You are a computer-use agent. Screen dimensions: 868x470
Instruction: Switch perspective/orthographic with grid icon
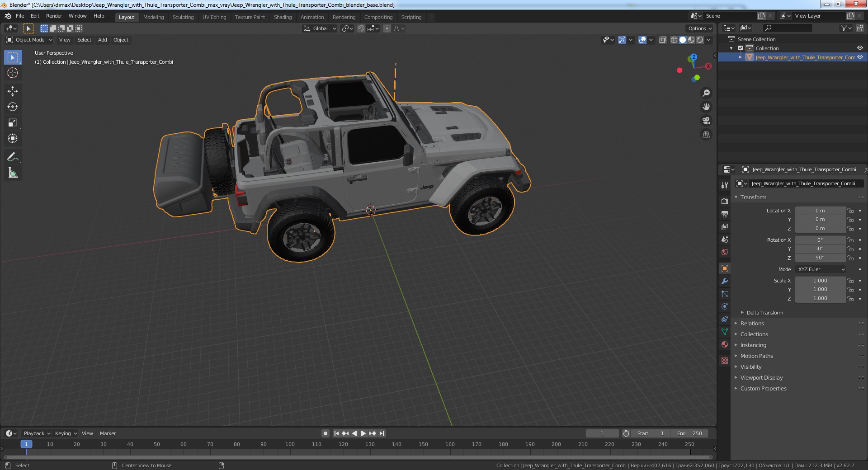click(x=706, y=135)
